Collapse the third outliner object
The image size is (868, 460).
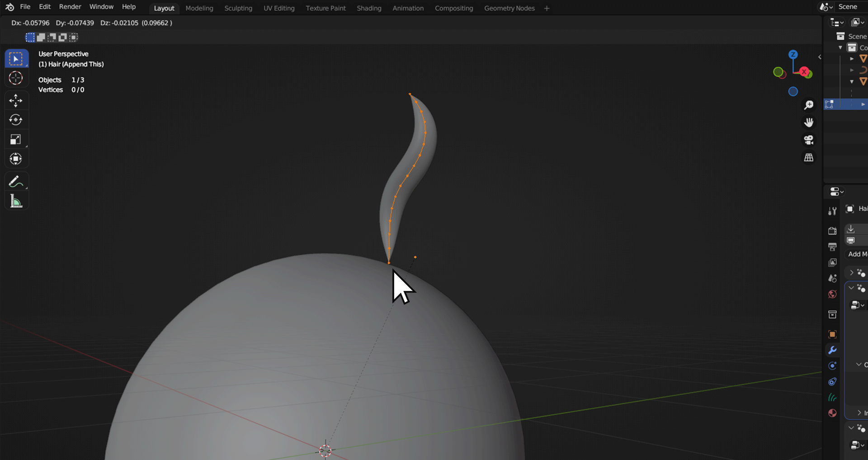(x=852, y=82)
